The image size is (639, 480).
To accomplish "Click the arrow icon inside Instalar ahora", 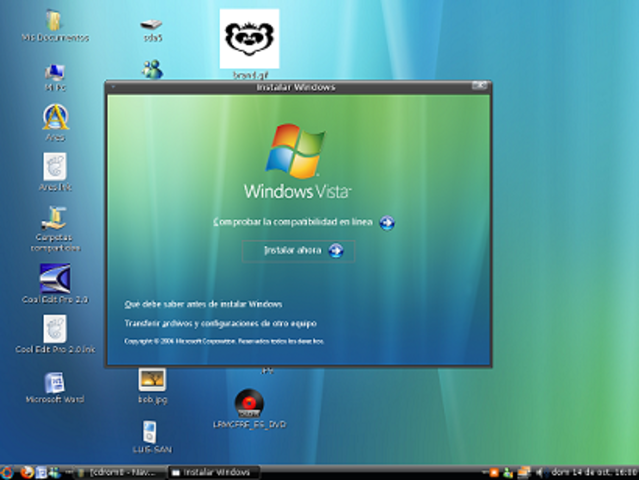I will coord(336,251).
